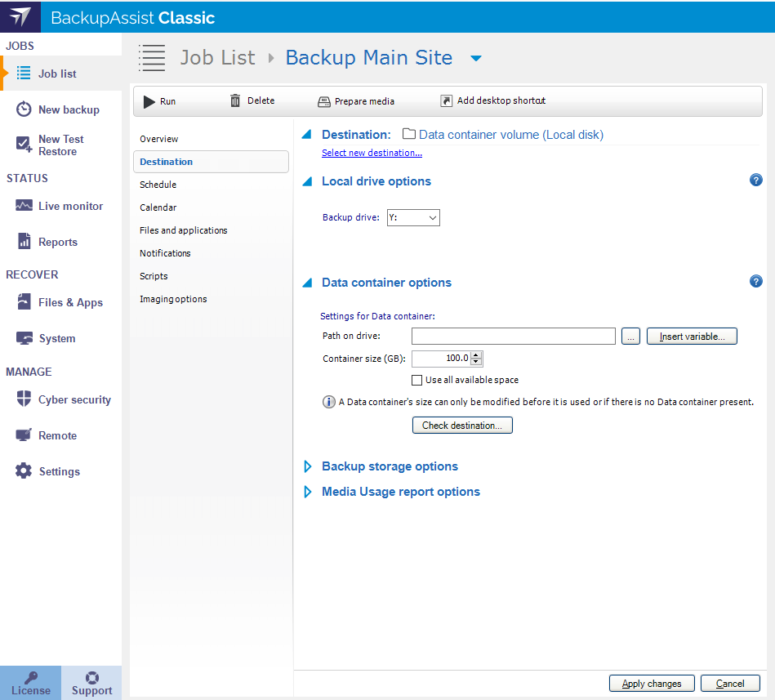Increase container size with up arrow
Viewport: 775px width, 700px height.
pos(477,354)
